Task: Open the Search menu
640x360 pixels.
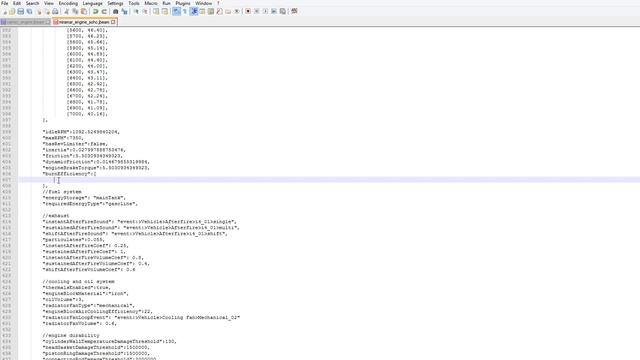Action: pyautogui.click(x=33, y=3)
